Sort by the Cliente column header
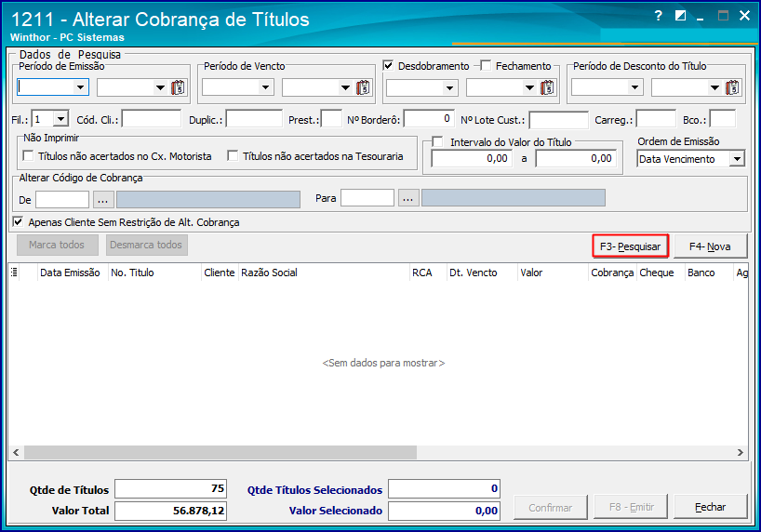The width and height of the screenshot is (761, 532). click(220, 273)
